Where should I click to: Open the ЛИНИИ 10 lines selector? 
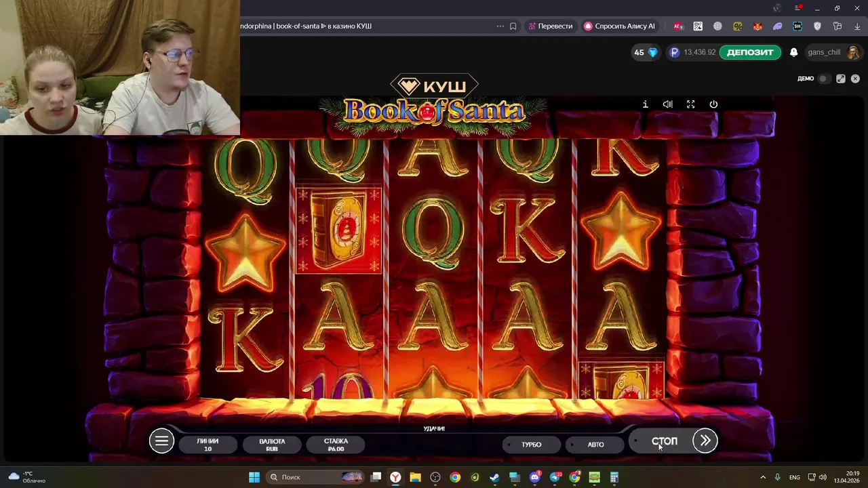(x=208, y=445)
